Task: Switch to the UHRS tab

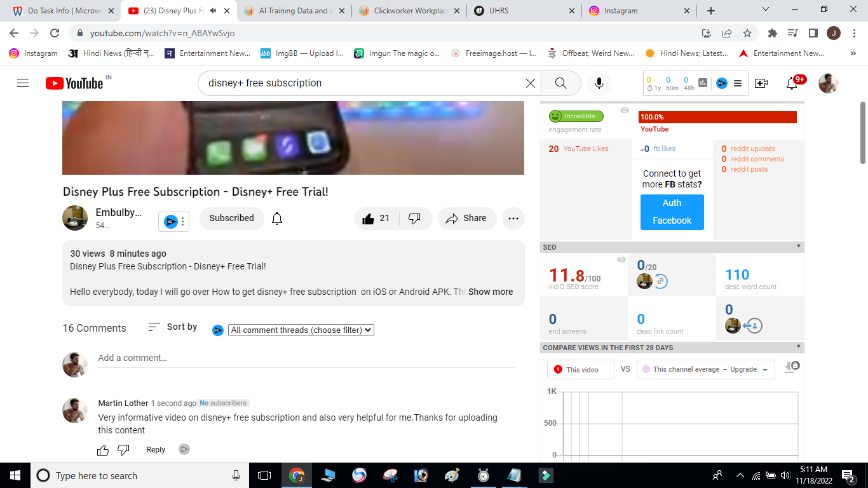Action: pos(525,11)
